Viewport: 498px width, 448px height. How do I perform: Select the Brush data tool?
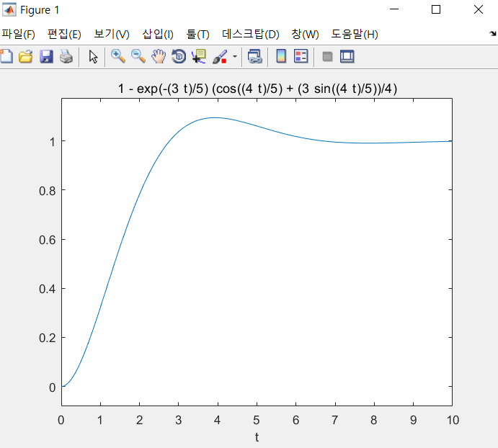tap(220, 57)
